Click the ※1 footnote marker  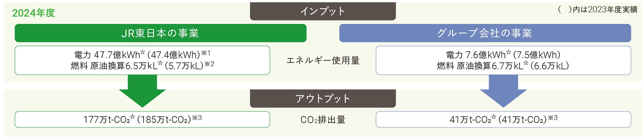(206, 53)
